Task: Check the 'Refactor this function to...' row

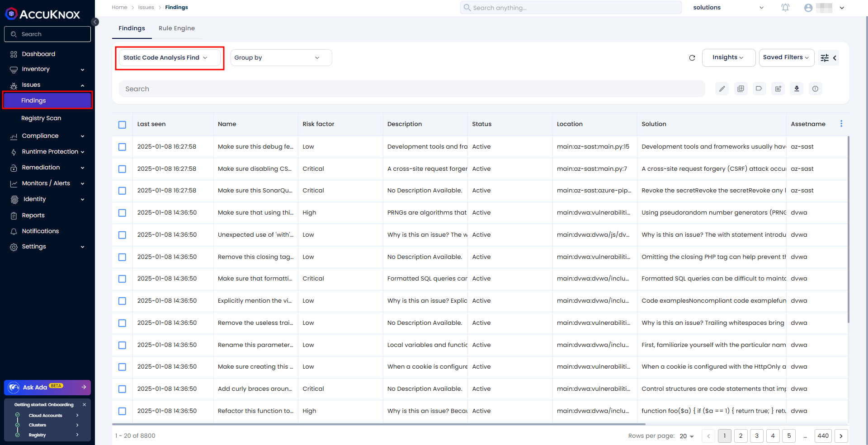Action: [122, 411]
